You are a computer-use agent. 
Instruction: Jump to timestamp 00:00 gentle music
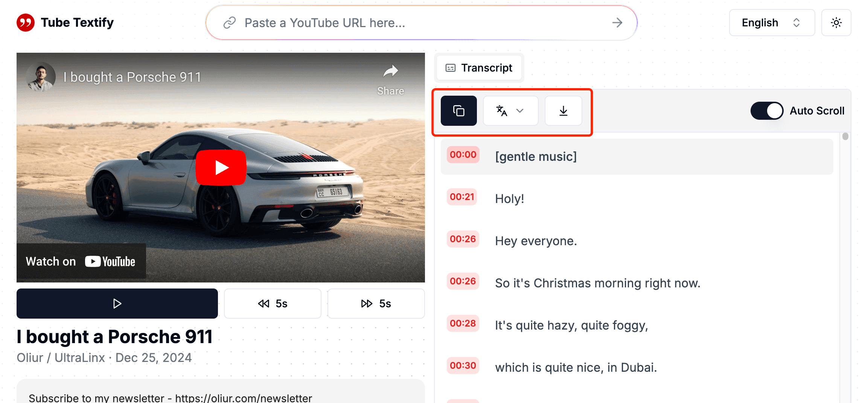[463, 155]
